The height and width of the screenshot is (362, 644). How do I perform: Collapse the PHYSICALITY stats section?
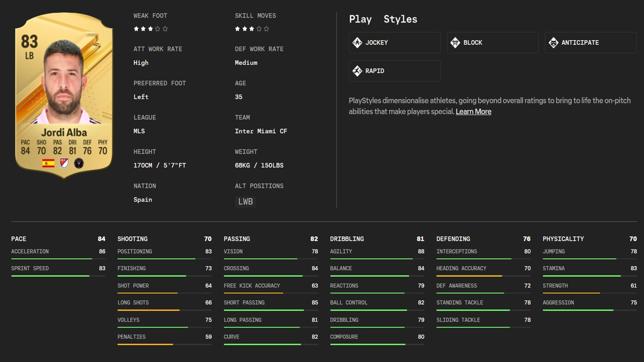[x=563, y=239]
